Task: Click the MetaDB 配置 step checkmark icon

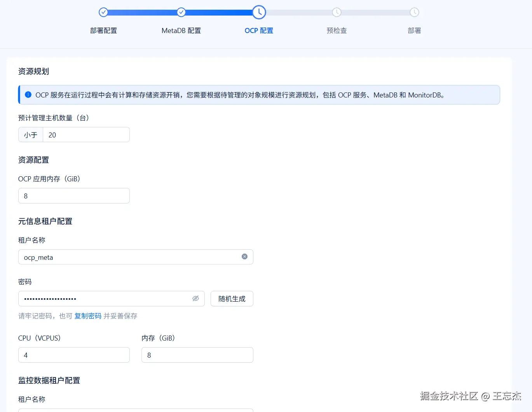Action: pyautogui.click(x=181, y=12)
